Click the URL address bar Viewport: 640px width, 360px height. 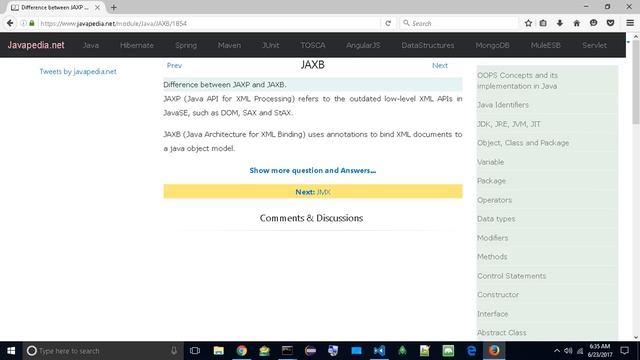pos(208,23)
